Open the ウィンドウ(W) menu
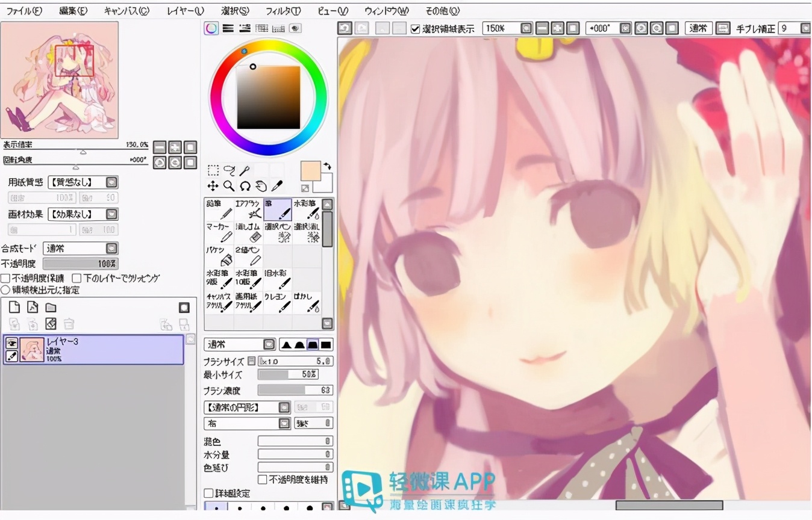Image resolution: width=812 pixels, height=520 pixels. 386,11
